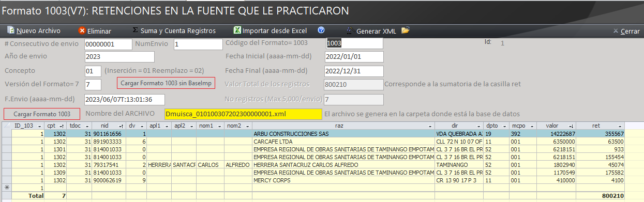Open the raz column filter dropdown
The width and height of the screenshot is (644, 202).
(430, 126)
